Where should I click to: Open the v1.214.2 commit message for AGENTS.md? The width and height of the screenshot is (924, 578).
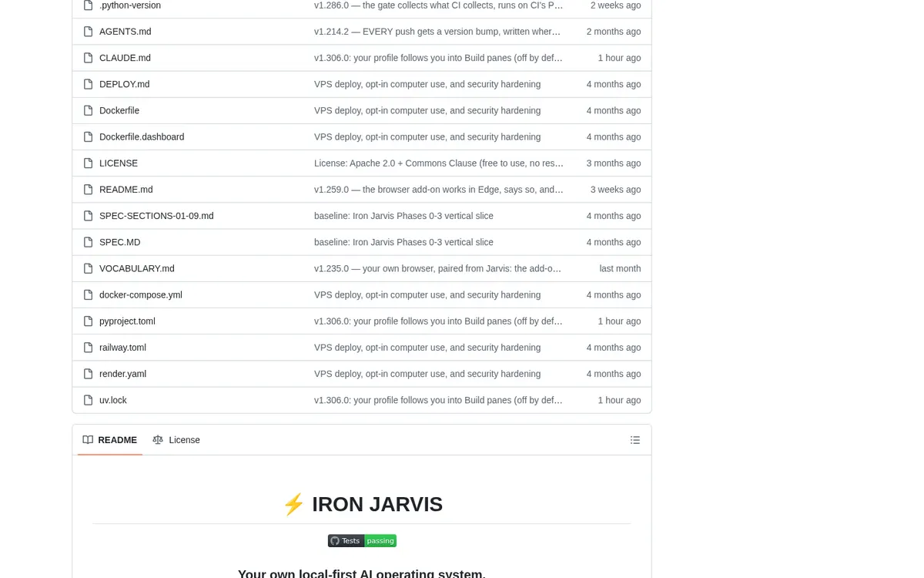(x=437, y=32)
